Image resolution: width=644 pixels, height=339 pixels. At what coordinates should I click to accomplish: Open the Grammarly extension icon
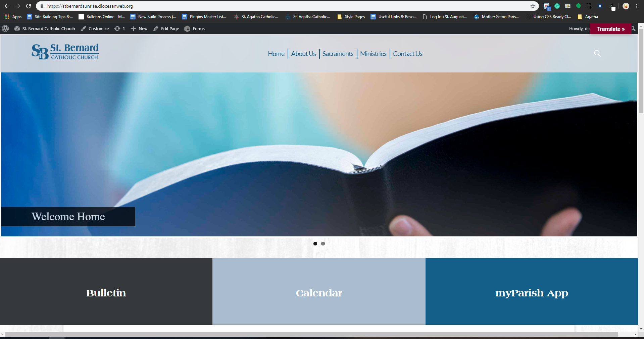point(557,6)
